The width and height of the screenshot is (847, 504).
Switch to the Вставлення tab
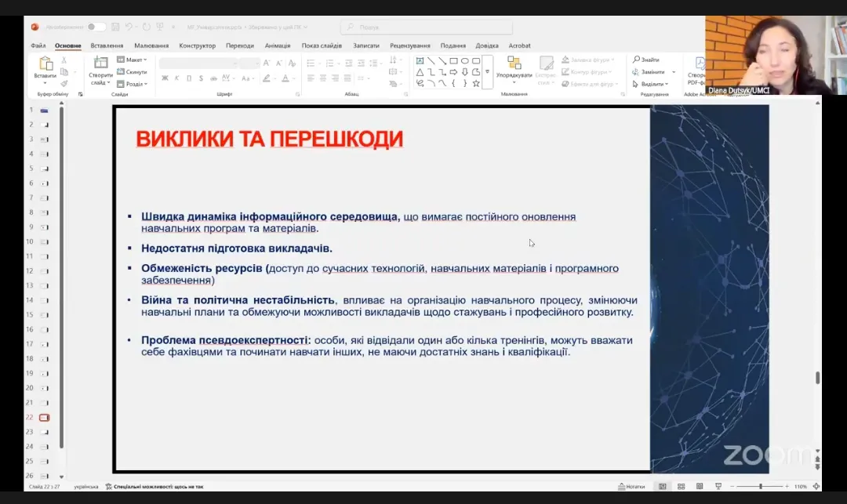pyautogui.click(x=107, y=45)
